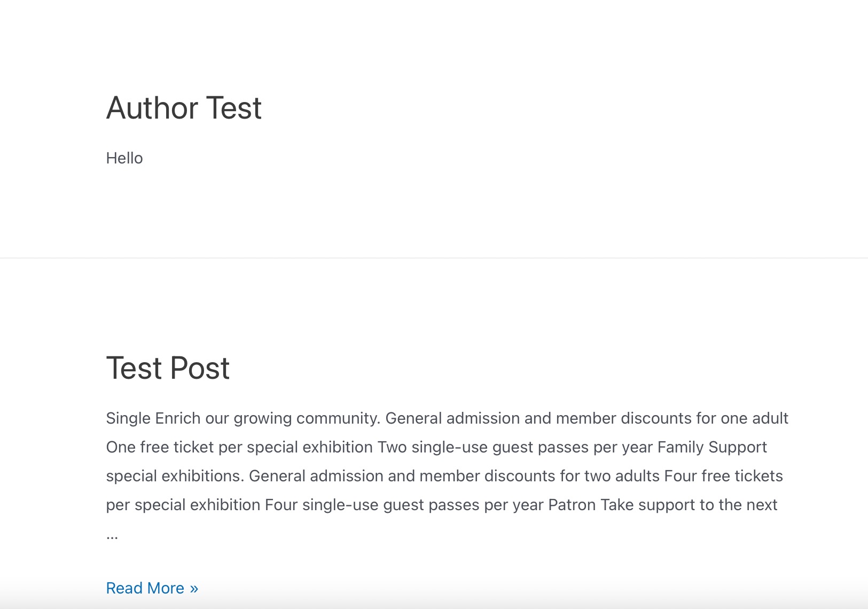Click "special exhibitions." starting the third excerpt line
The width and height of the screenshot is (868, 609).
(x=175, y=476)
